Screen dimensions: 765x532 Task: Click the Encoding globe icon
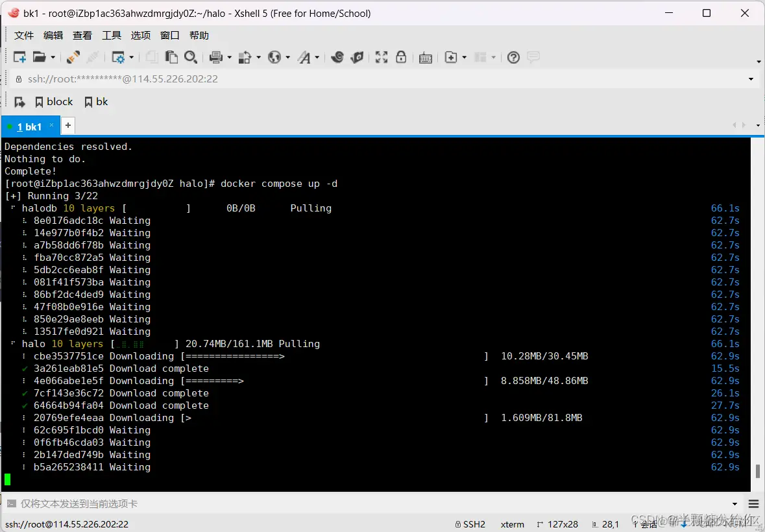[x=274, y=57]
